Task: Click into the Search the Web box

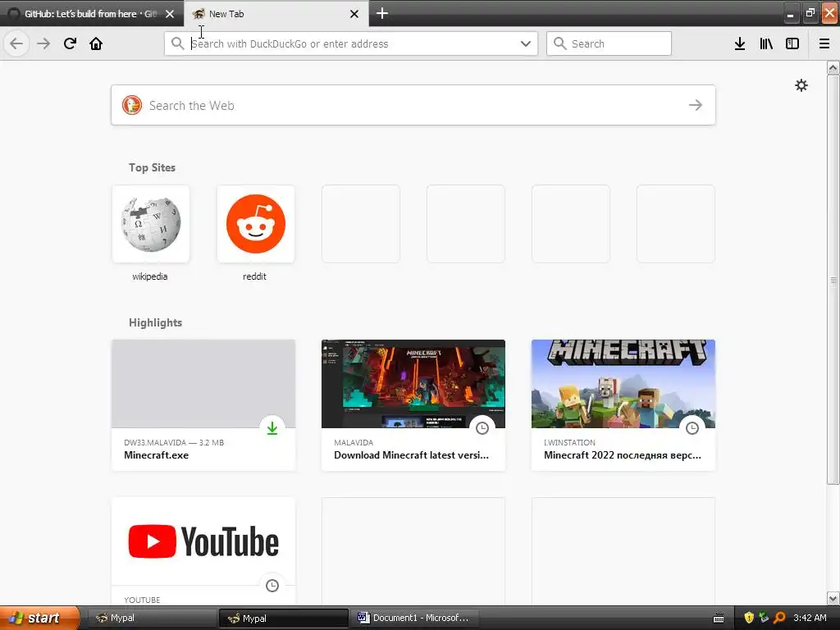Action: click(x=413, y=105)
